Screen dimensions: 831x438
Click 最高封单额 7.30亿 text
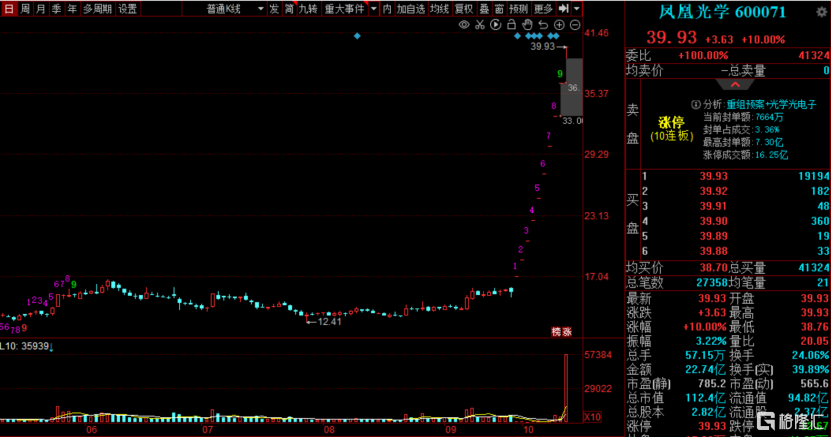(x=742, y=142)
